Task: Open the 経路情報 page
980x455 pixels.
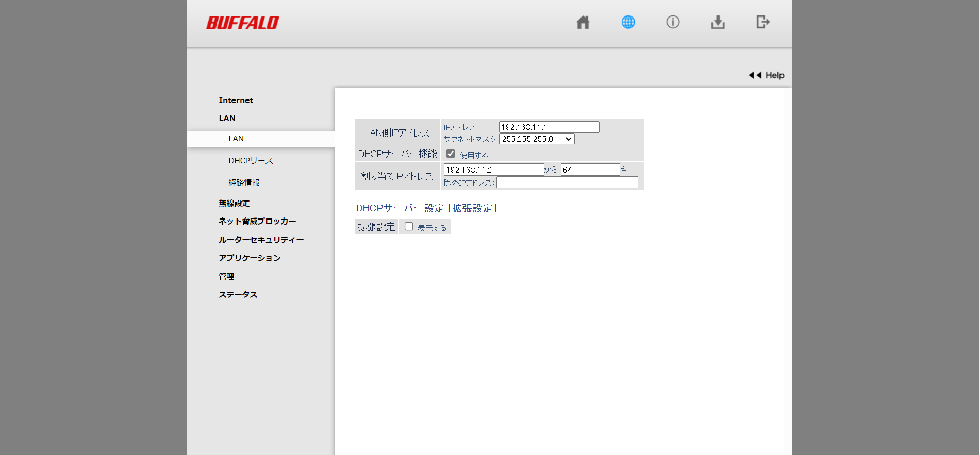Action: 244,183
